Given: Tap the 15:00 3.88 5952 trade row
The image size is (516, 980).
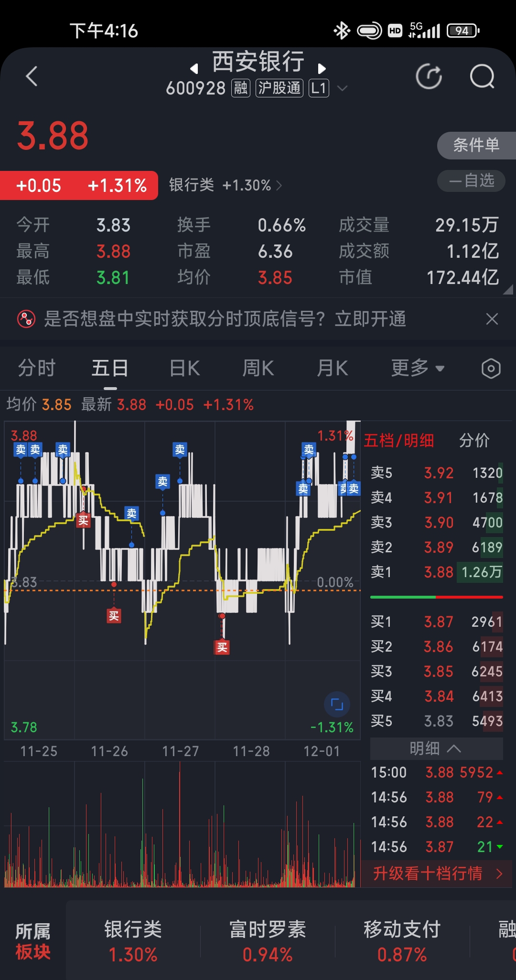Looking at the screenshot, I should (436, 772).
